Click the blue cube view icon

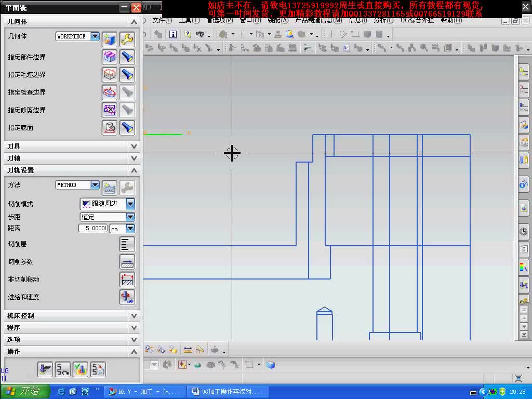(270, 365)
